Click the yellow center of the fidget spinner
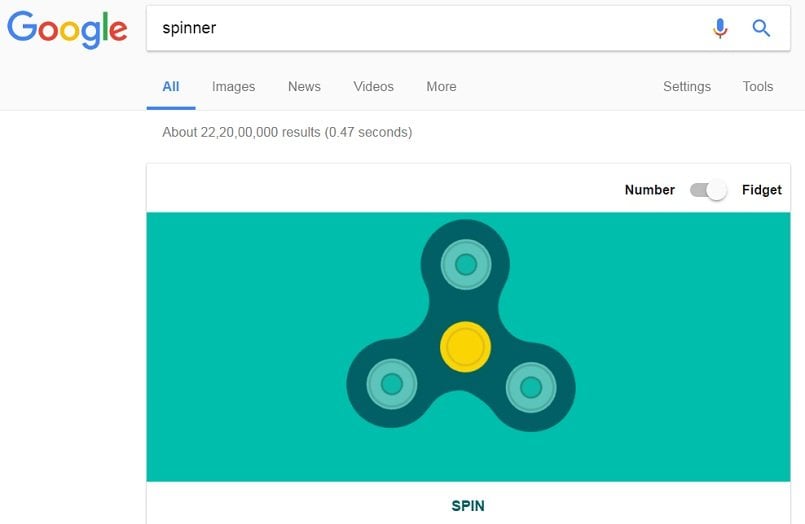 click(465, 347)
